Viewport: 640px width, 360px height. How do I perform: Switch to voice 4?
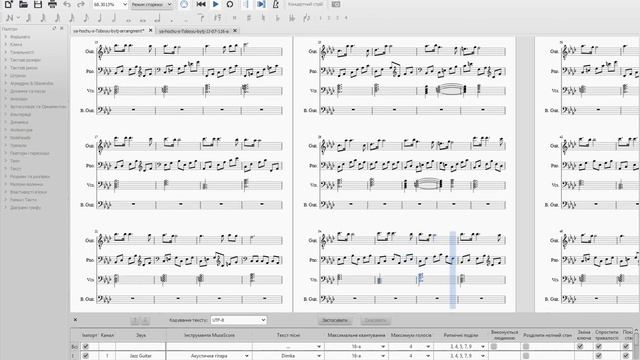click(x=346, y=18)
